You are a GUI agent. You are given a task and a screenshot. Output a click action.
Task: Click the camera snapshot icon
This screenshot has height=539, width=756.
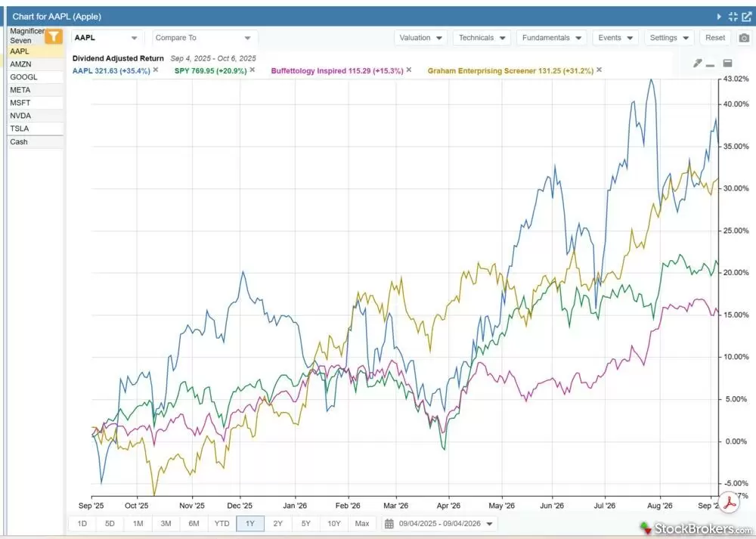click(744, 38)
